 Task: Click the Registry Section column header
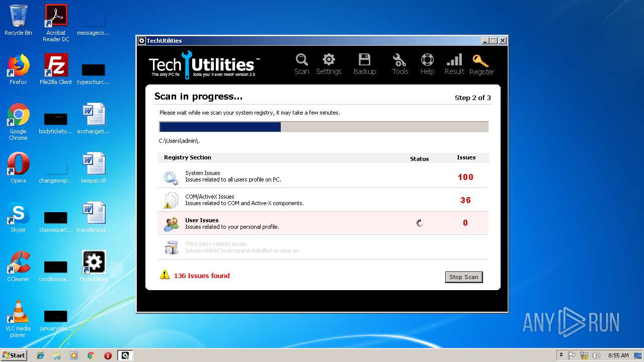click(188, 157)
